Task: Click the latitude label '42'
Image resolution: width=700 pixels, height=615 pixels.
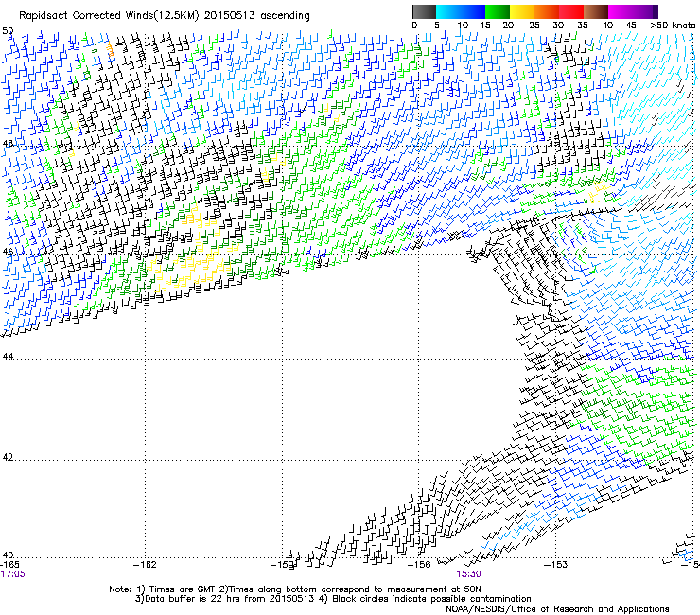Action: [x=8, y=457]
